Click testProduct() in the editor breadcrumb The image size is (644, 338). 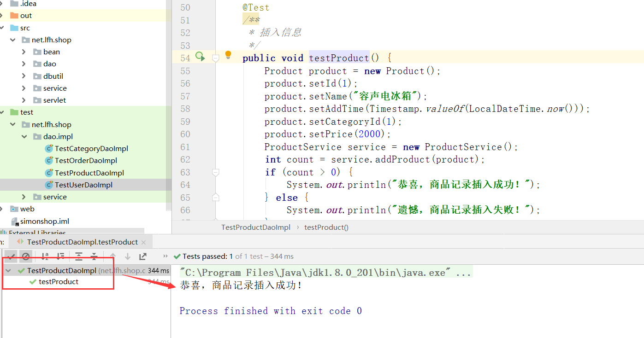326,227
